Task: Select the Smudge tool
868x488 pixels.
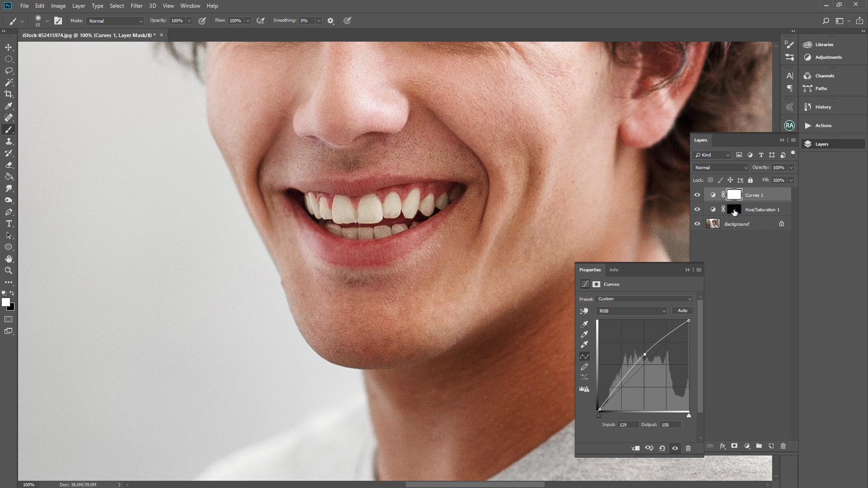Action: (9, 189)
